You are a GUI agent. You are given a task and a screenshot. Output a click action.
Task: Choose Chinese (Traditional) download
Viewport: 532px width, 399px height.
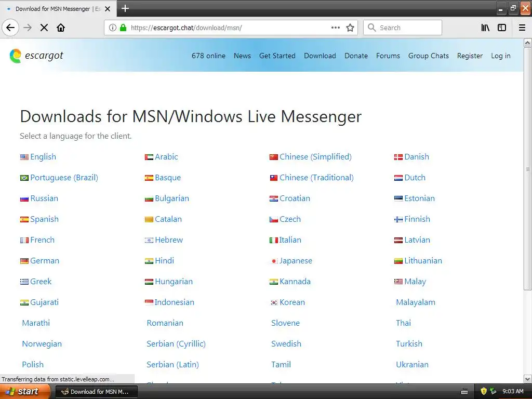(316, 178)
